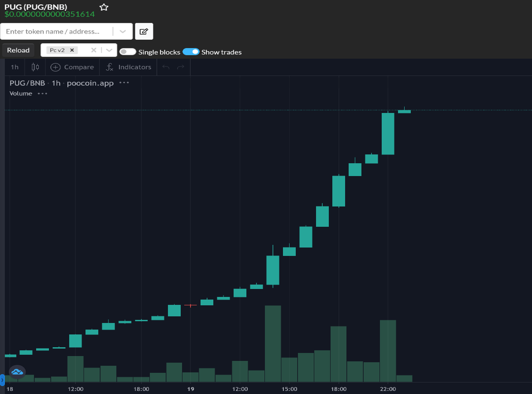Viewport: 532px width, 394px height.
Task: Click the Compare plus icon
Action: point(55,67)
